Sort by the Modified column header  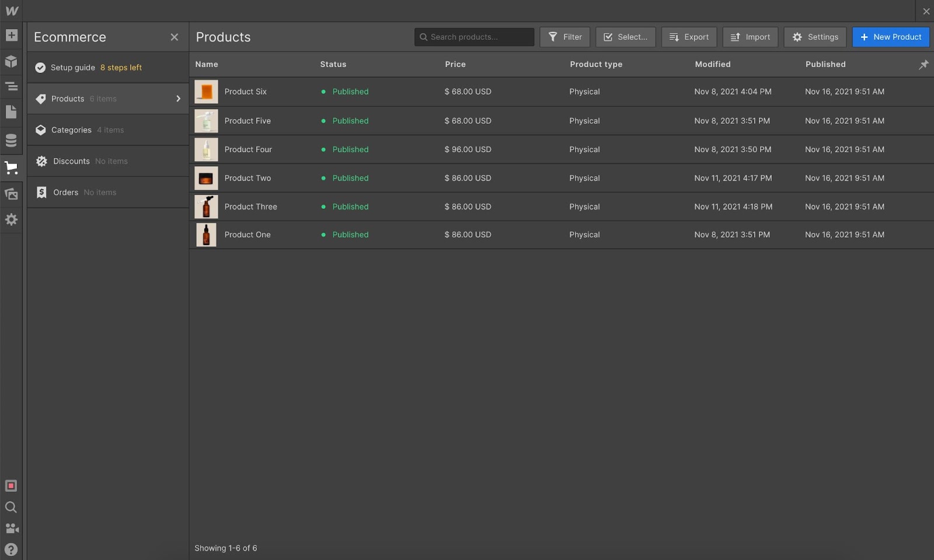(713, 64)
